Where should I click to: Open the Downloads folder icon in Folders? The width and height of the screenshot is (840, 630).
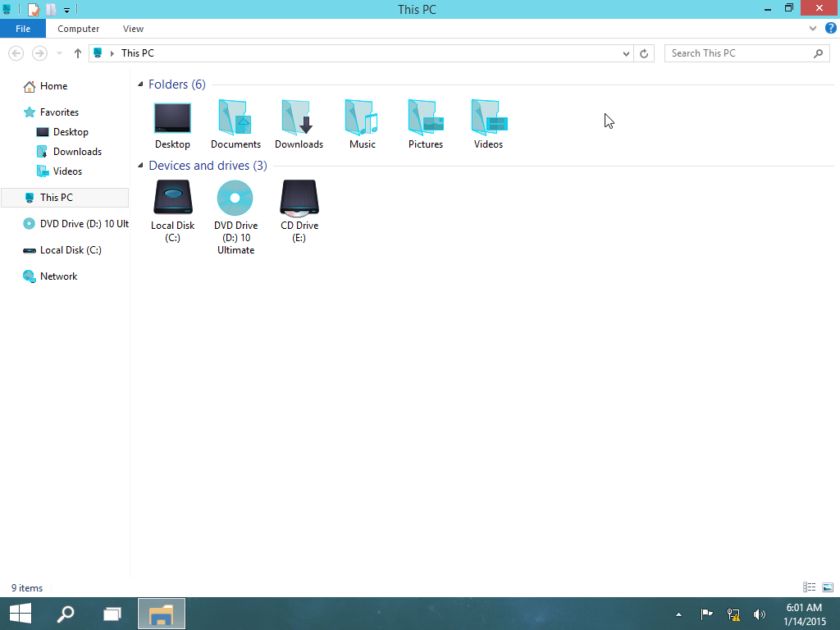299,117
